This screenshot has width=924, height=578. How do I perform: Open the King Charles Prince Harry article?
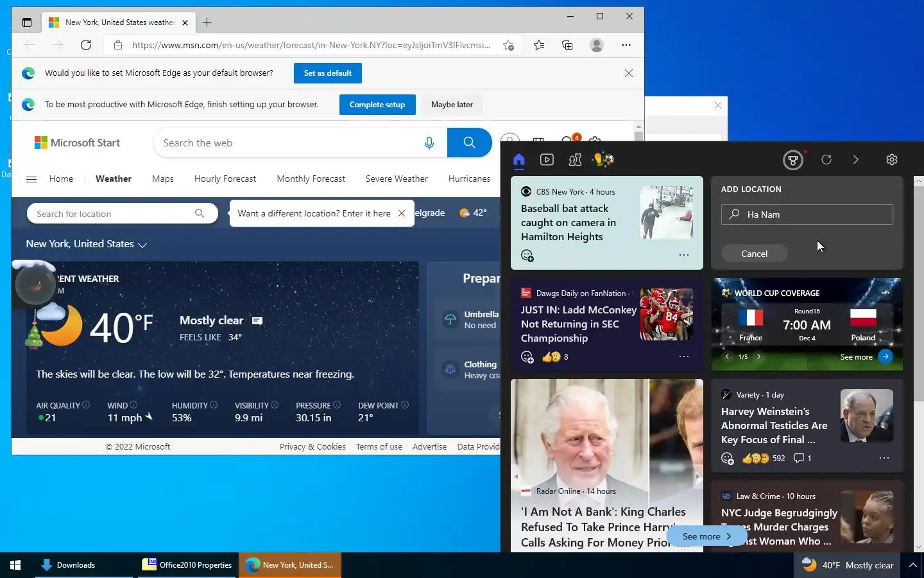(603, 527)
